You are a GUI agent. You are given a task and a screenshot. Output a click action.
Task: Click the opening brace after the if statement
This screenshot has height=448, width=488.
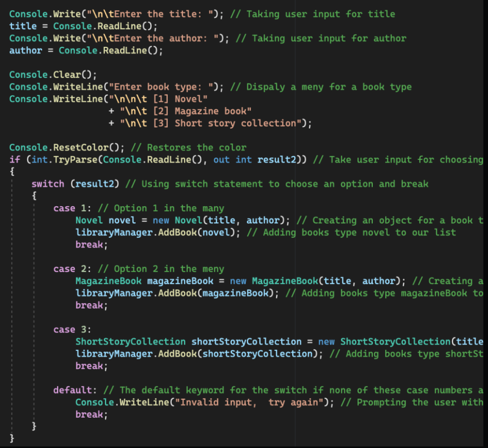[x=12, y=172]
